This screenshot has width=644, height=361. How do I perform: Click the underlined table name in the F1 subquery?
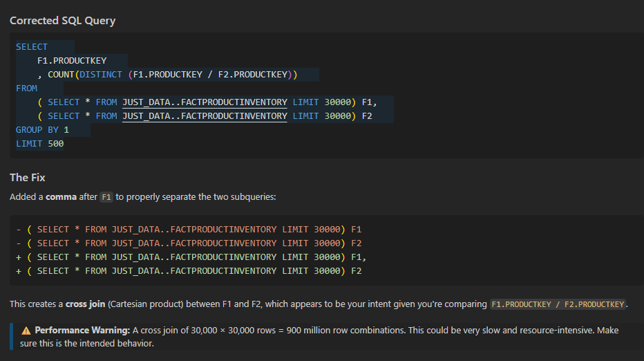pyautogui.click(x=205, y=102)
